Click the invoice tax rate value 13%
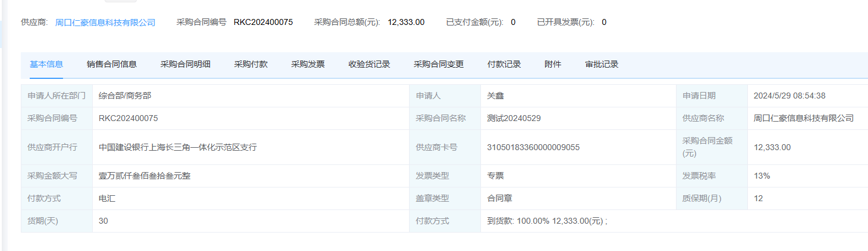Image resolution: width=868 pixels, height=251 pixels. pos(762,176)
